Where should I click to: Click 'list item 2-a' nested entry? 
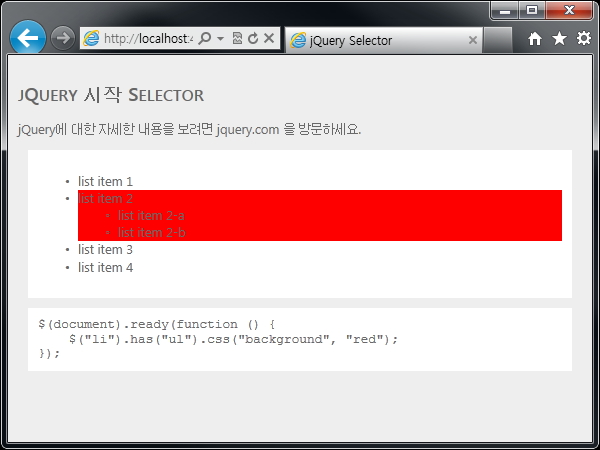coord(151,215)
